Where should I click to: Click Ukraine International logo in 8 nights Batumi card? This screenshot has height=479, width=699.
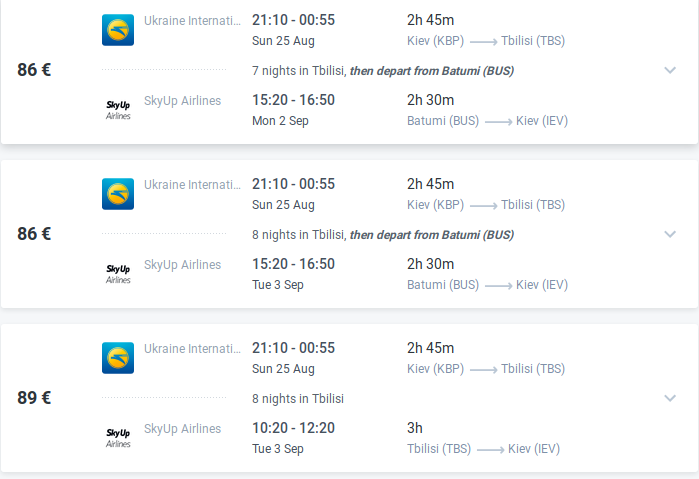pyautogui.click(x=118, y=194)
